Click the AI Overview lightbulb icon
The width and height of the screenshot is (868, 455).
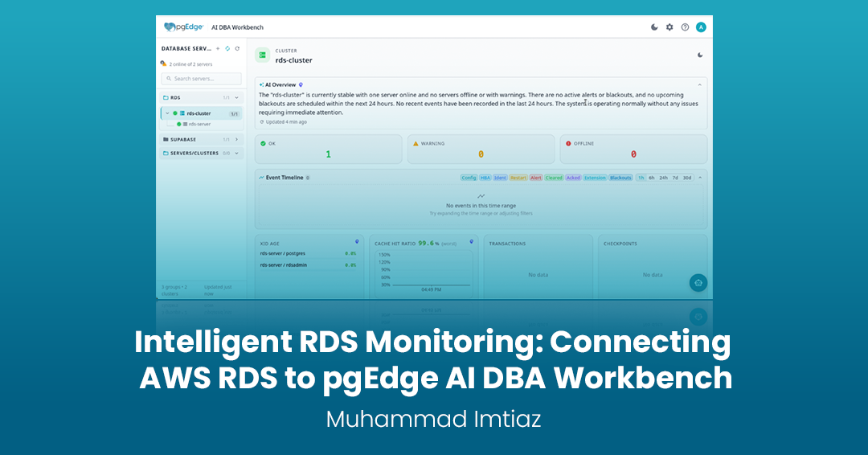(301, 84)
